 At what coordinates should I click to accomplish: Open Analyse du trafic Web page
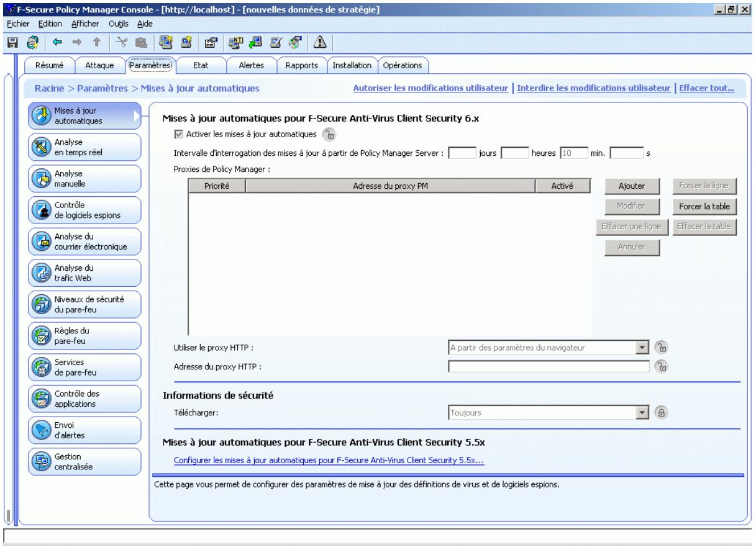point(84,273)
